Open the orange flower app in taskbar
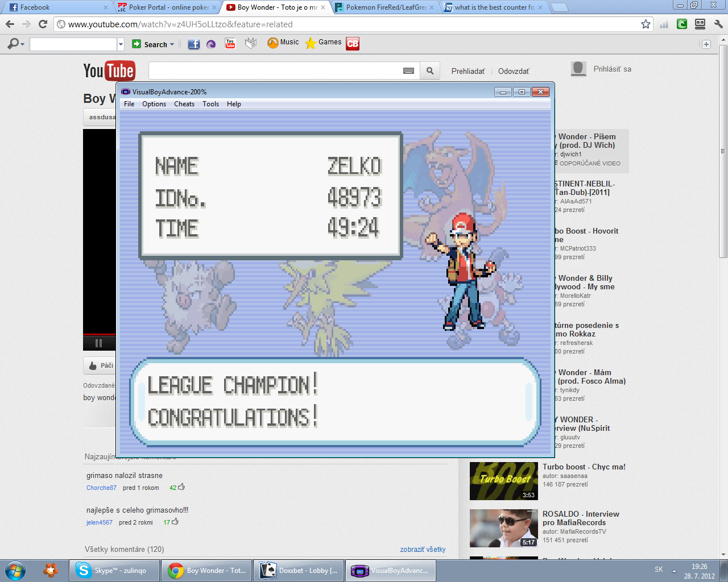728x582 pixels. (x=51, y=570)
